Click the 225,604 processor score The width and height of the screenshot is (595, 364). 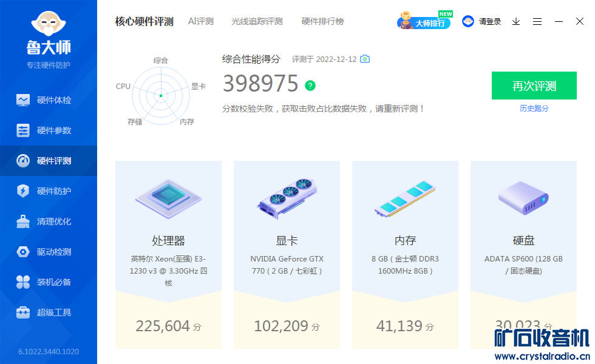169,326
